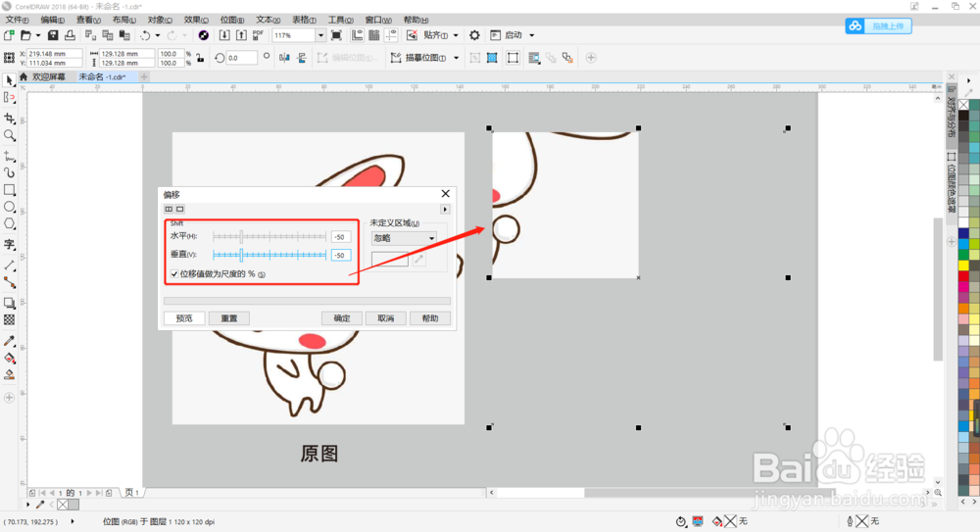The height and width of the screenshot is (532, 980).
Task: Select the Parallel Dimension line tool
Action: tap(10, 266)
